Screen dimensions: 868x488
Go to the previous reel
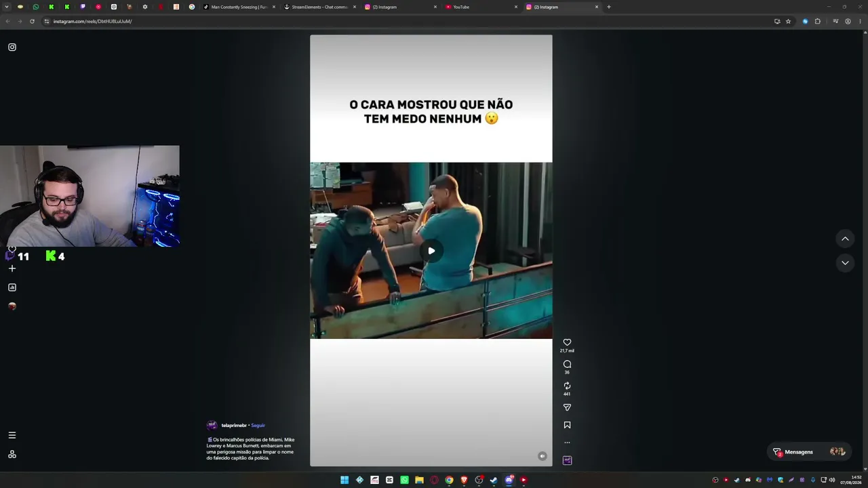pos(845,239)
